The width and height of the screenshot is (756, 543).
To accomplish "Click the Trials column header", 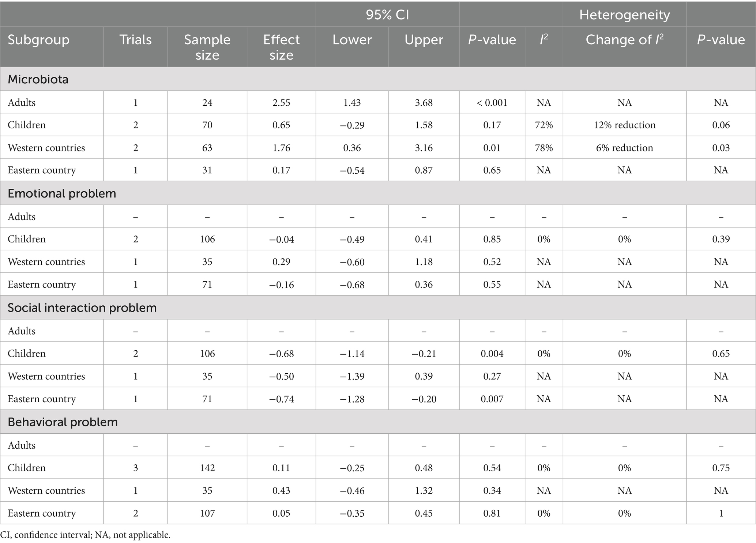I will tap(135, 39).
